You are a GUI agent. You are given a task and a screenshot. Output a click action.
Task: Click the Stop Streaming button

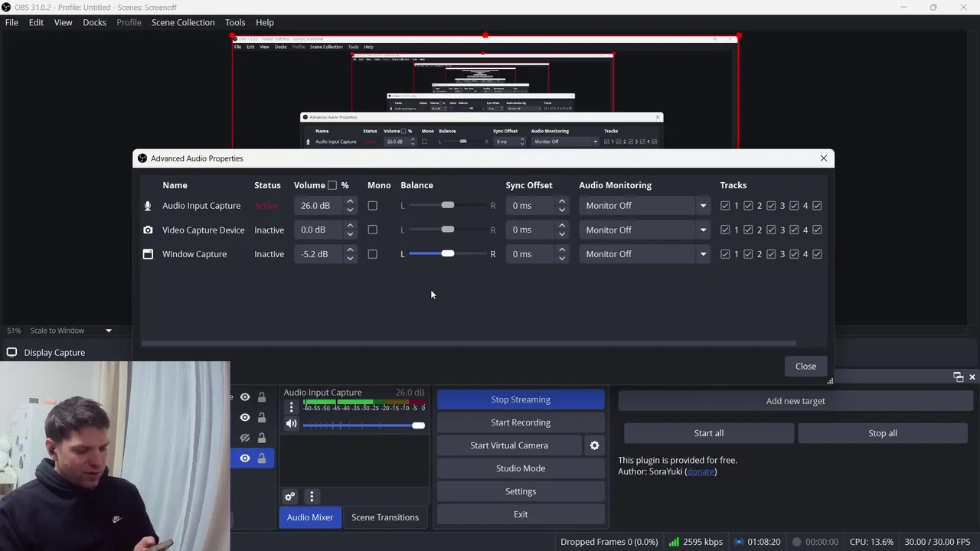[x=521, y=399]
